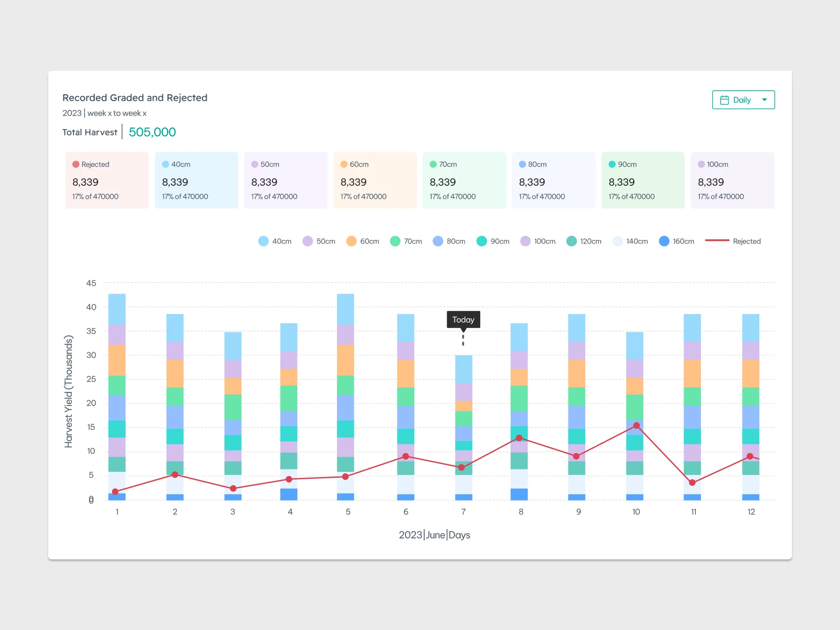Toggle 40cm series in chart legend
The height and width of the screenshot is (630, 840).
[275, 241]
